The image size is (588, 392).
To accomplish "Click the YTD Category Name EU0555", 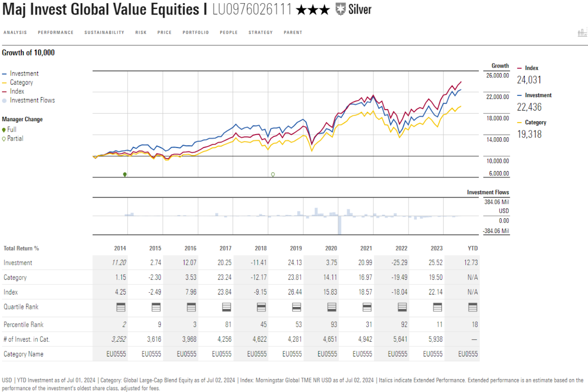I will (468, 354).
